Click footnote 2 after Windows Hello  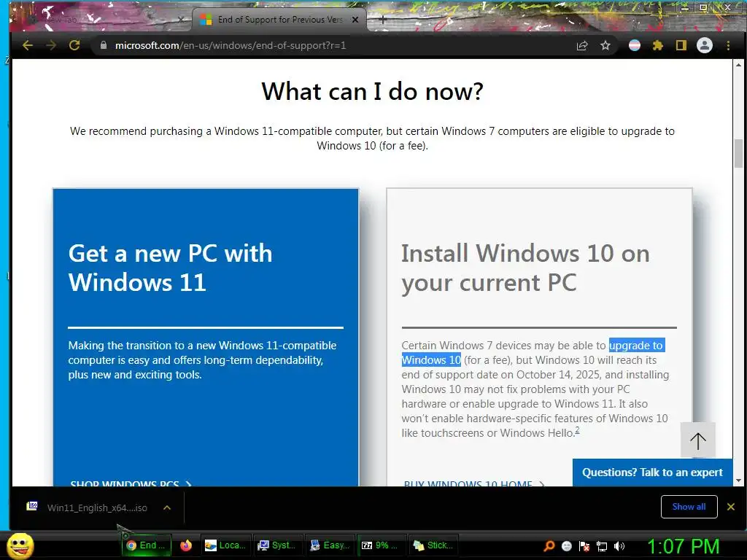pos(578,430)
